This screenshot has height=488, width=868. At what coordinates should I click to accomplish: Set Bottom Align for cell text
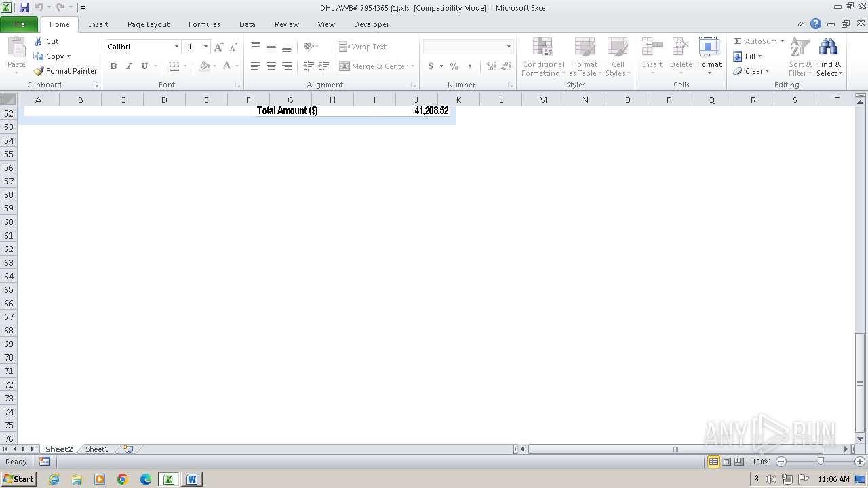pos(287,47)
